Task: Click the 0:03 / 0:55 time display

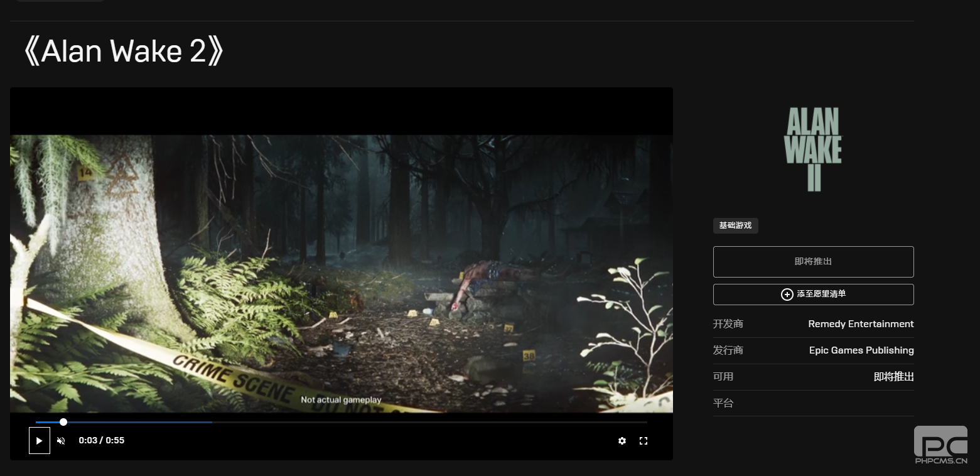Action: (x=101, y=441)
